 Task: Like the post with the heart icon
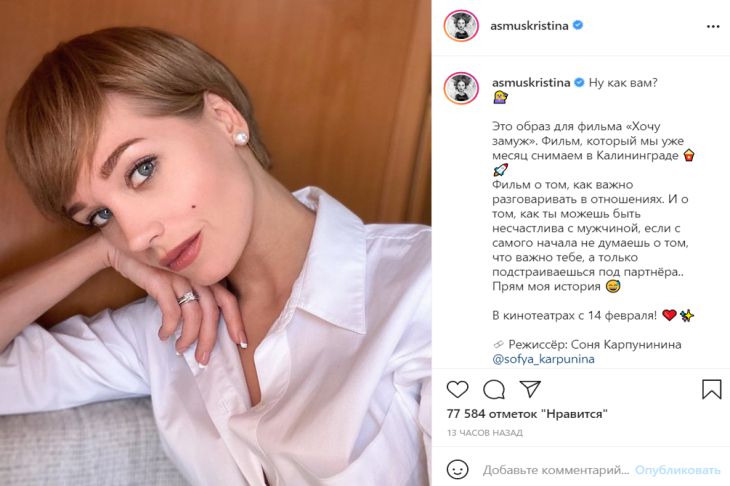click(x=457, y=389)
